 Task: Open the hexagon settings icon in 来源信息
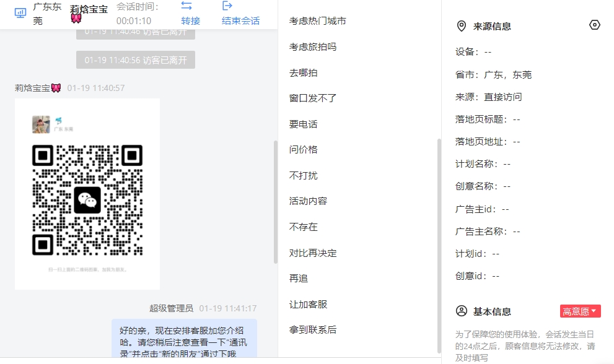(594, 25)
